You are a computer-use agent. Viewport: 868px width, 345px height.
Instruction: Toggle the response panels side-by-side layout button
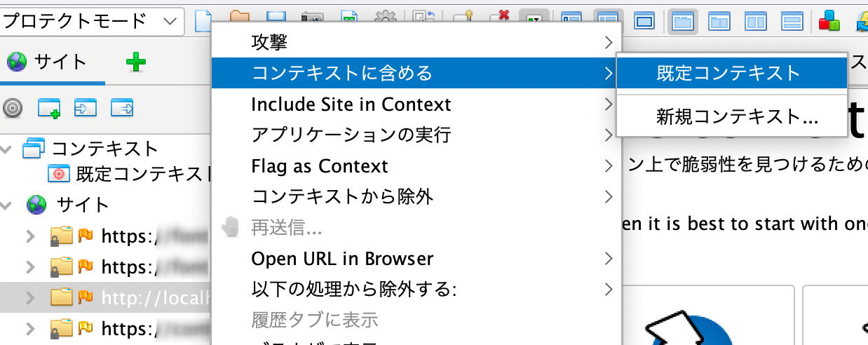click(756, 21)
